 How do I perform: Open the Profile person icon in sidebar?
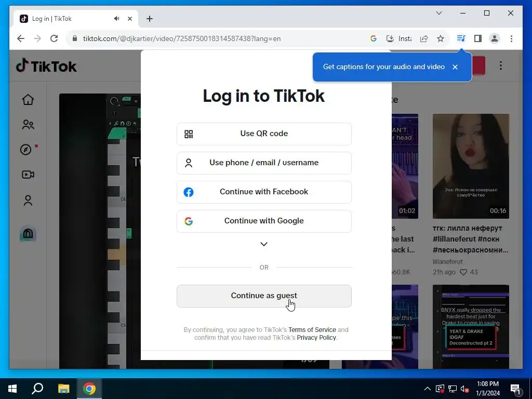[28, 200]
